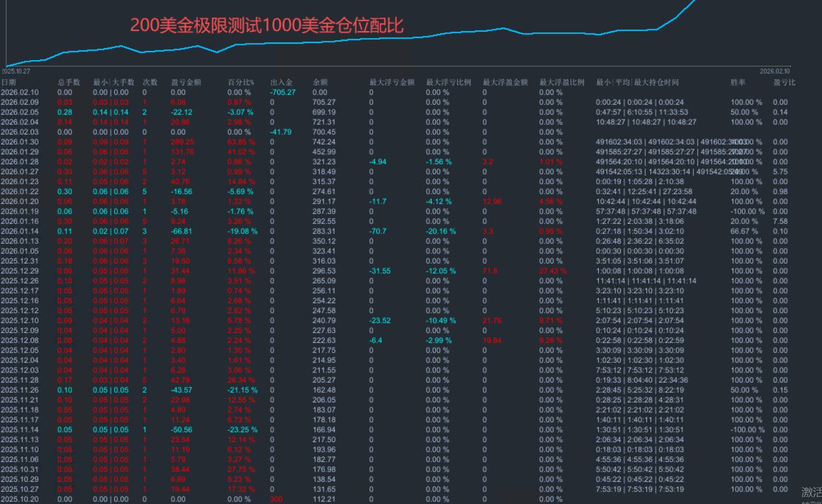
Task: Select the loss amount -50.56
Action: click(181, 430)
